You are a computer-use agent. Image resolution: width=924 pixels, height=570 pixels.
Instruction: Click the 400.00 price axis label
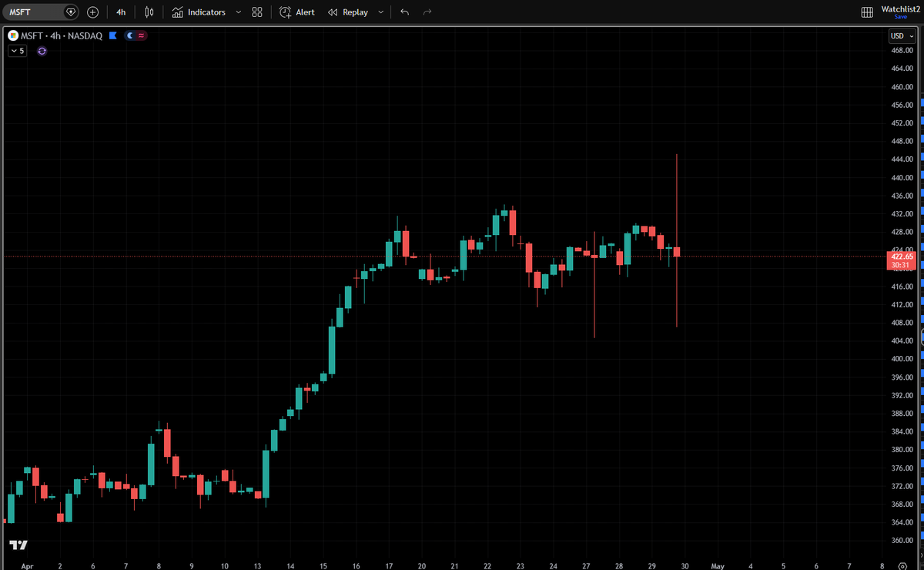(902, 359)
